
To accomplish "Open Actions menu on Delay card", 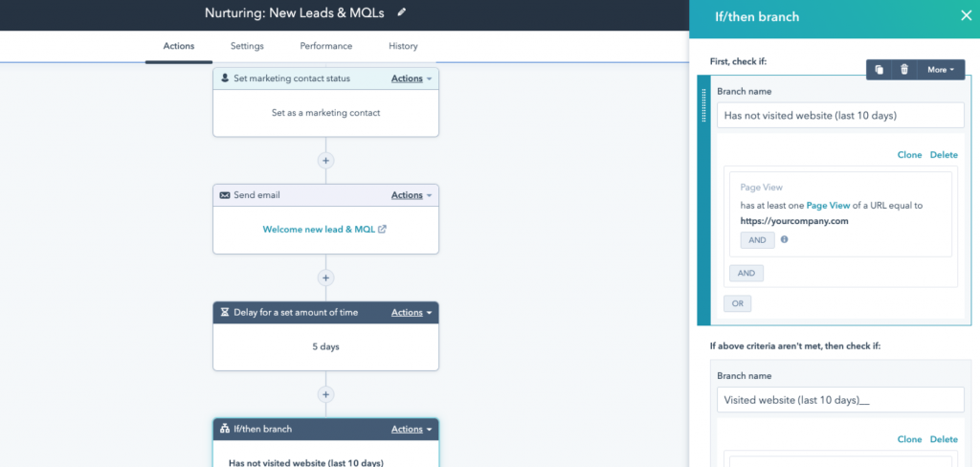I will [412, 312].
